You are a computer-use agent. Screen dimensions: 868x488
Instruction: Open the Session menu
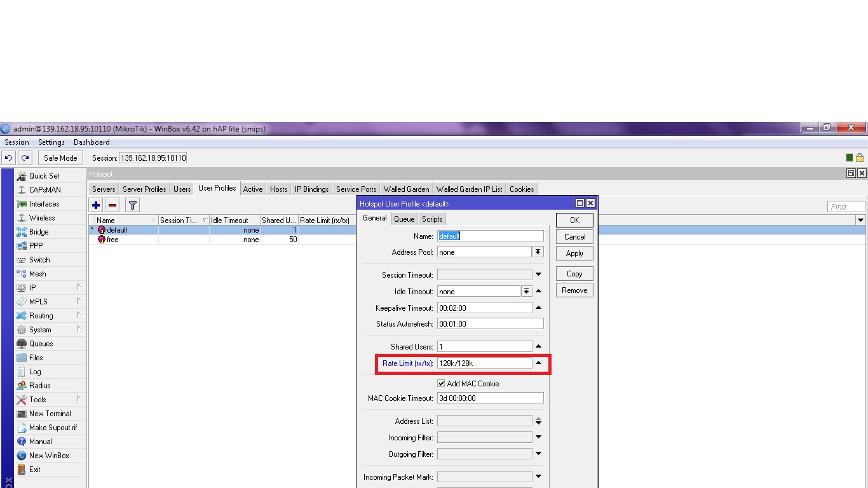pos(17,142)
